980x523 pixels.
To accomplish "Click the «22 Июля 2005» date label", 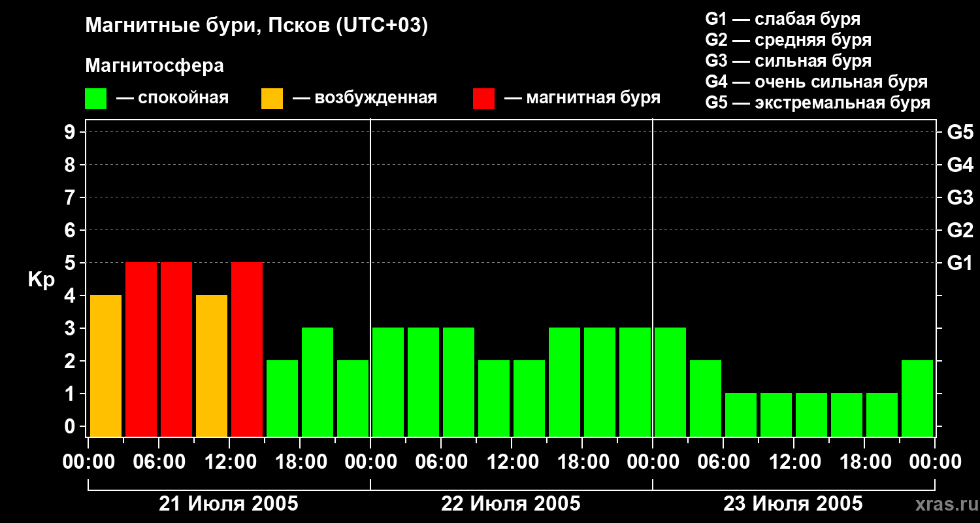I will click(x=511, y=504).
